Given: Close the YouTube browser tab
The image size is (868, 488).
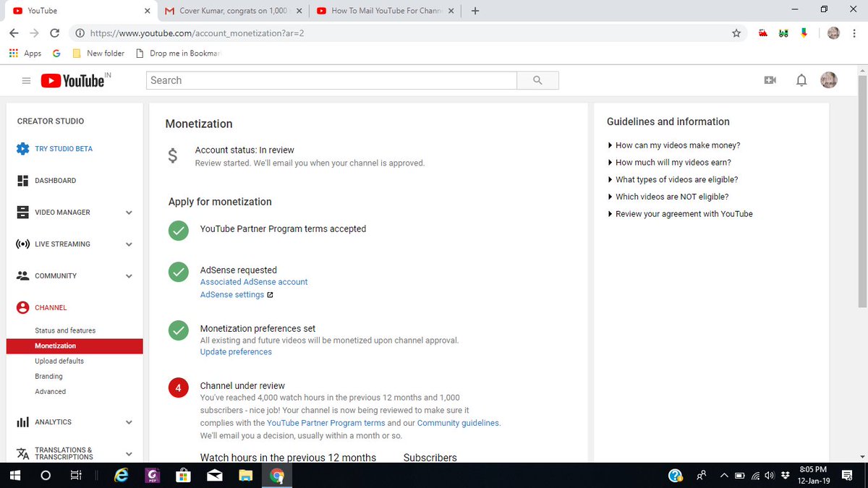Looking at the screenshot, I should [147, 11].
